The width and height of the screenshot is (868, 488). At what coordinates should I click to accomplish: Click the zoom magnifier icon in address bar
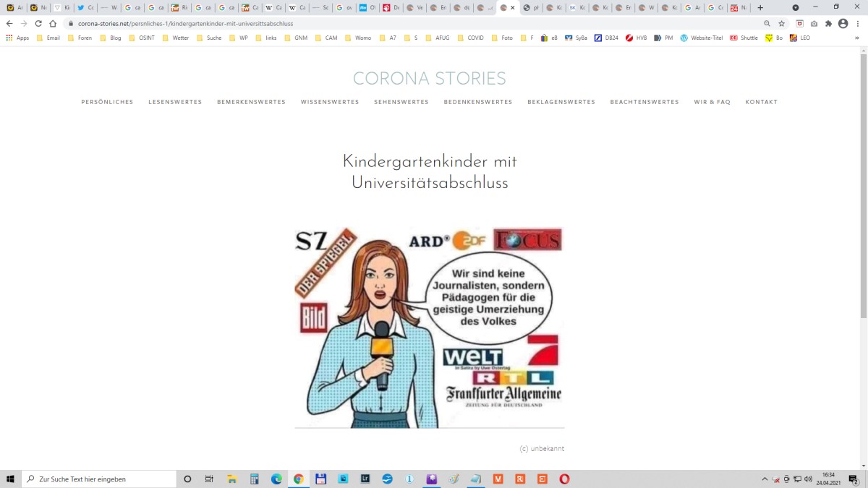[767, 23]
